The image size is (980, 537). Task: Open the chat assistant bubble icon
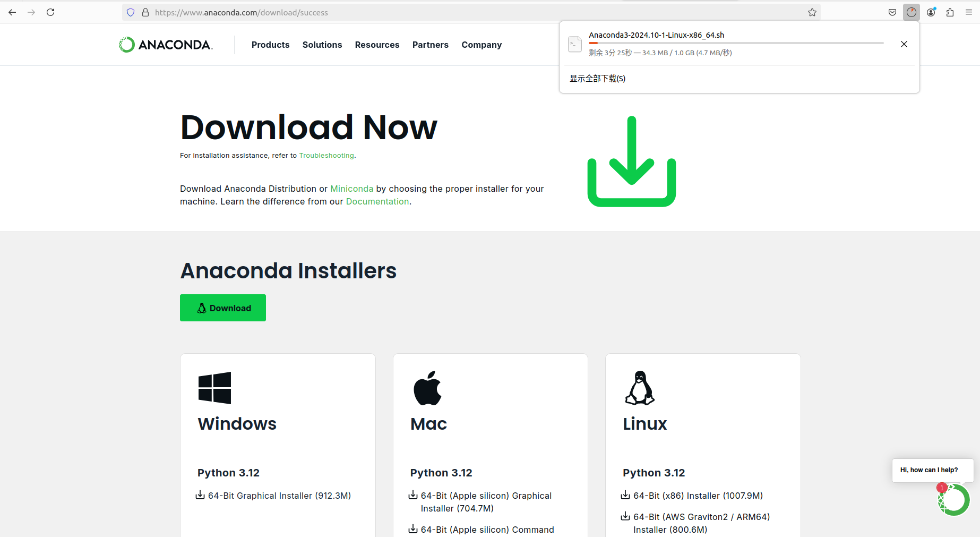click(954, 500)
